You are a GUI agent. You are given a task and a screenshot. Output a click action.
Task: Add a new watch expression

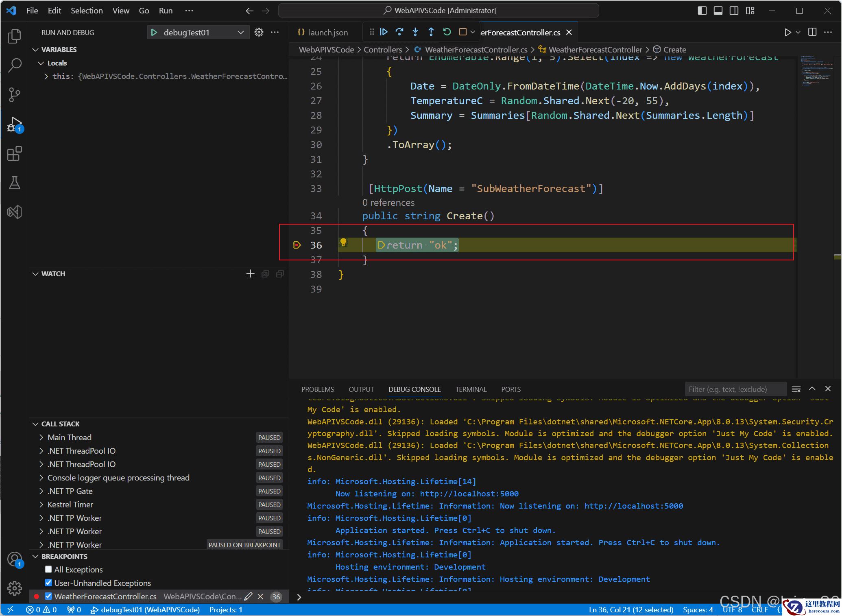pos(250,274)
